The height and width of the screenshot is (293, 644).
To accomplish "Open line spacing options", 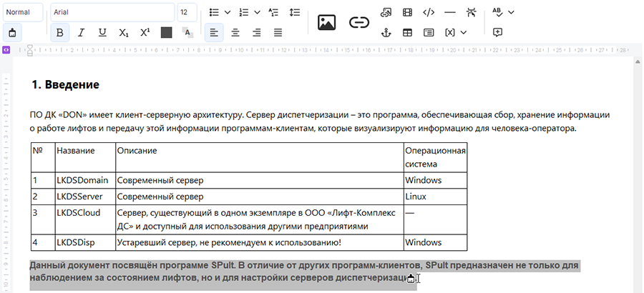I will click(295, 12).
